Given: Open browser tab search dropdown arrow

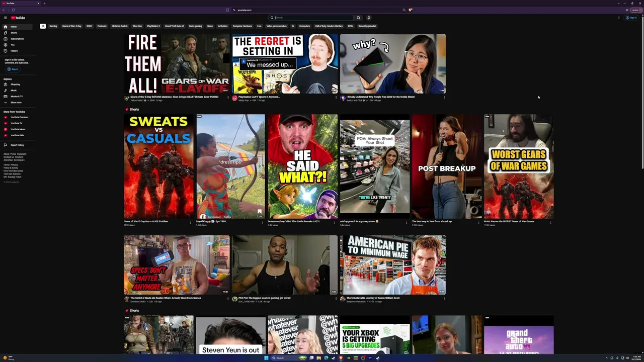Looking at the screenshot, I should click(619, 3).
